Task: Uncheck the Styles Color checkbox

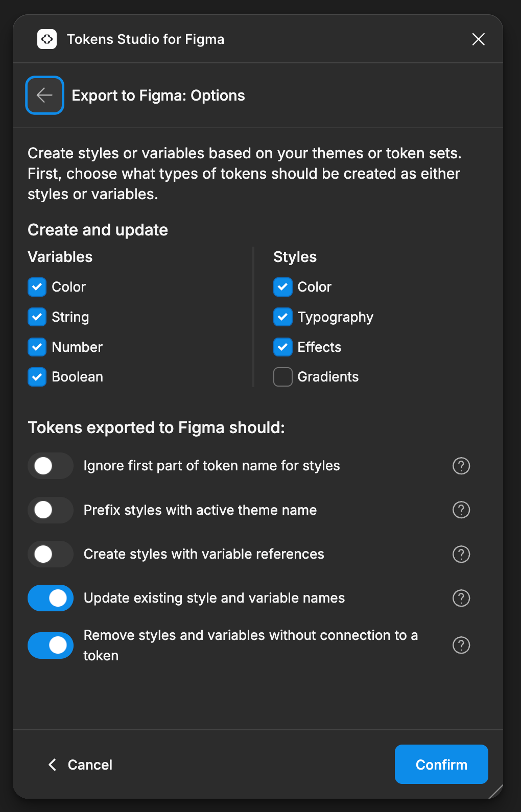Action: click(x=283, y=287)
